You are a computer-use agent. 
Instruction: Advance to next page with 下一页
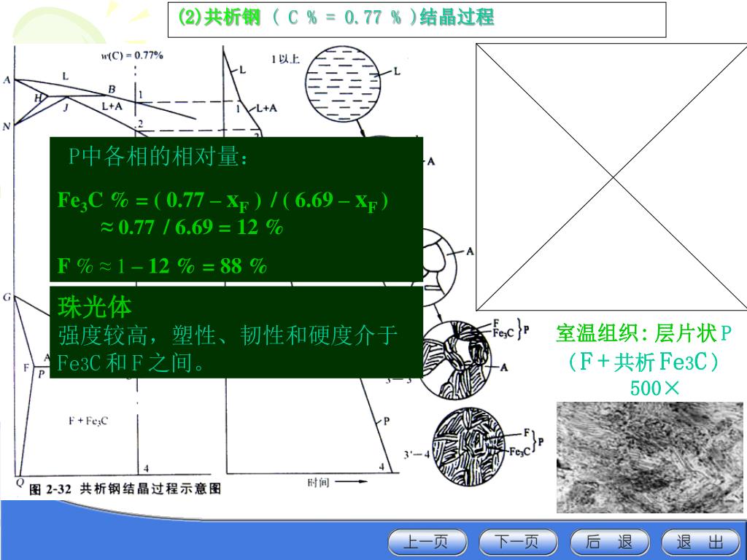pos(518,542)
